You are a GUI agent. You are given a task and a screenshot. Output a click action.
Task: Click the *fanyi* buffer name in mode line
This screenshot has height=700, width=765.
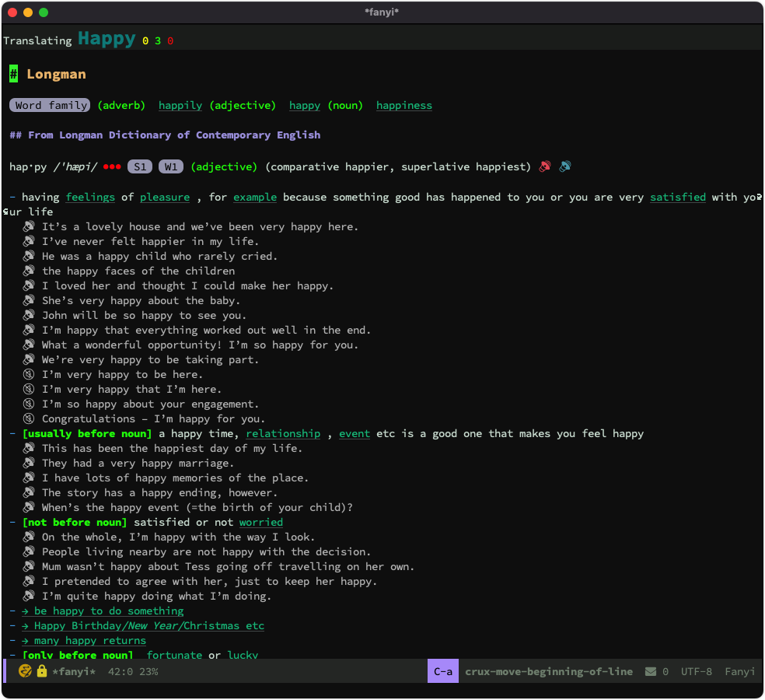coord(74,672)
